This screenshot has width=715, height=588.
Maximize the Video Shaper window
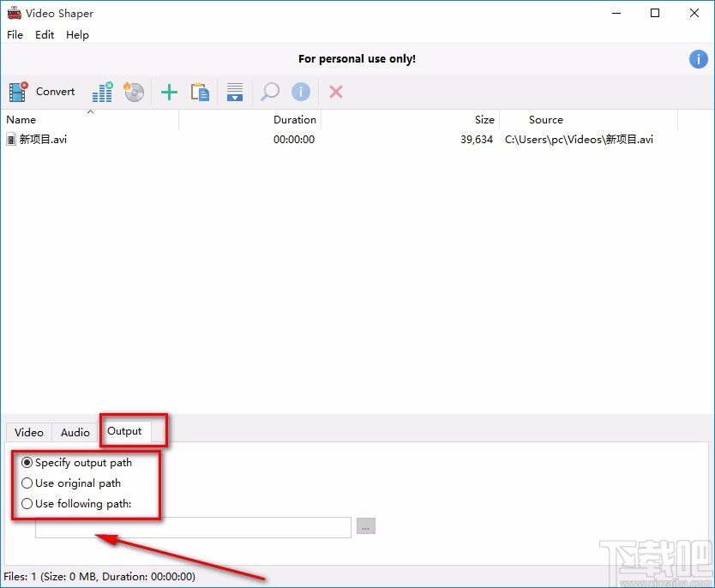pos(655,13)
